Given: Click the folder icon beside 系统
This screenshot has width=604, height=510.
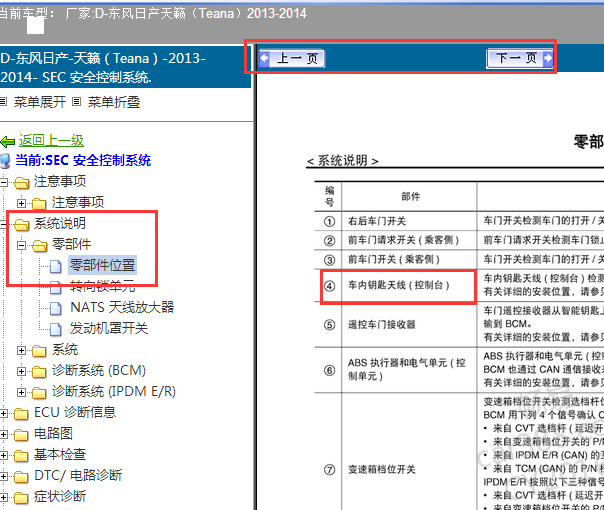Looking at the screenshot, I should pos(40,351).
